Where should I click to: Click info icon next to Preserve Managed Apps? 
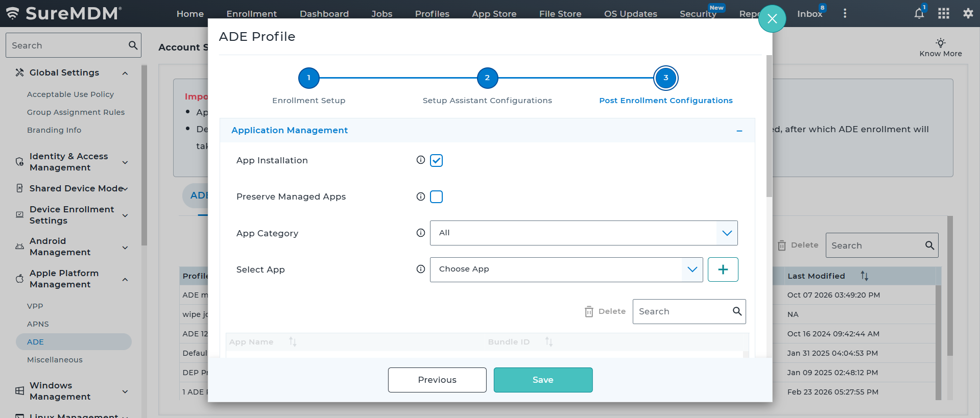(x=420, y=196)
